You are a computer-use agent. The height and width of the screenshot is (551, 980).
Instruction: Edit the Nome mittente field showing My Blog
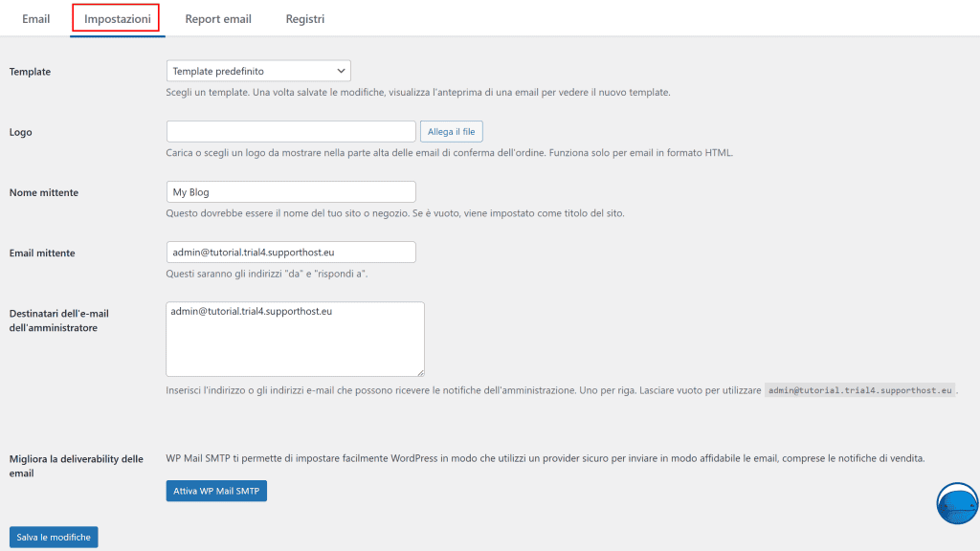coord(291,191)
